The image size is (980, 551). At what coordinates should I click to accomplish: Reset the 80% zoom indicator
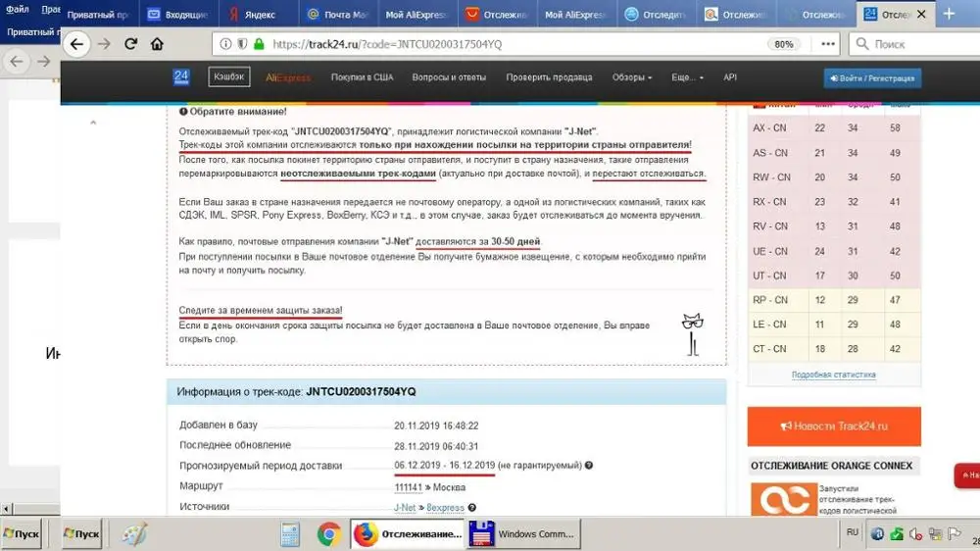click(x=784, y=44)
